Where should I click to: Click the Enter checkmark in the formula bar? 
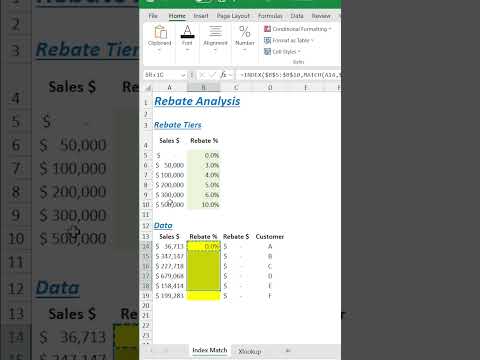coord(212,75)
